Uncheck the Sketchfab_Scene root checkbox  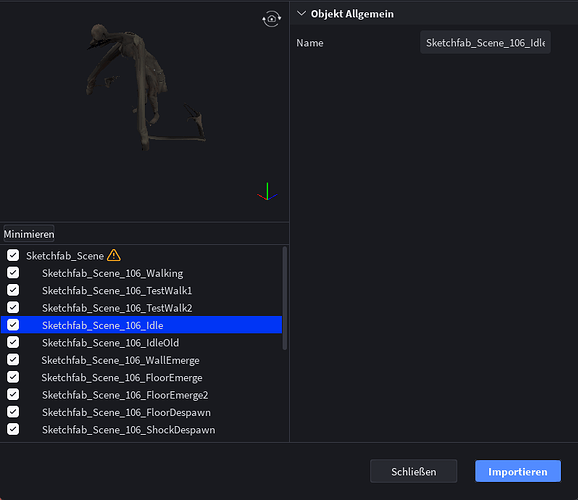click(13, 255)
